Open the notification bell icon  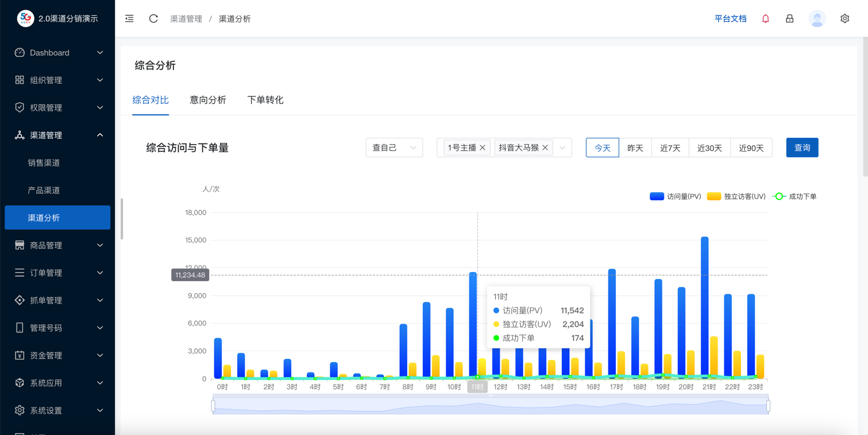point(765,18)
